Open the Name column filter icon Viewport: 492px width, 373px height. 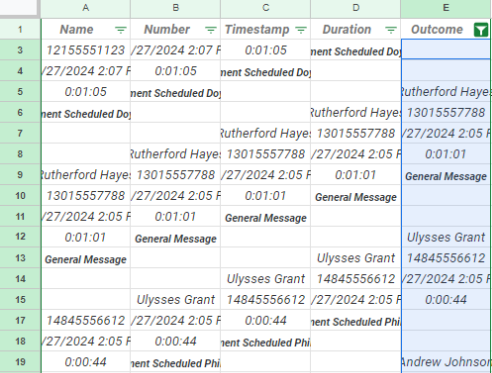(120, 30)
